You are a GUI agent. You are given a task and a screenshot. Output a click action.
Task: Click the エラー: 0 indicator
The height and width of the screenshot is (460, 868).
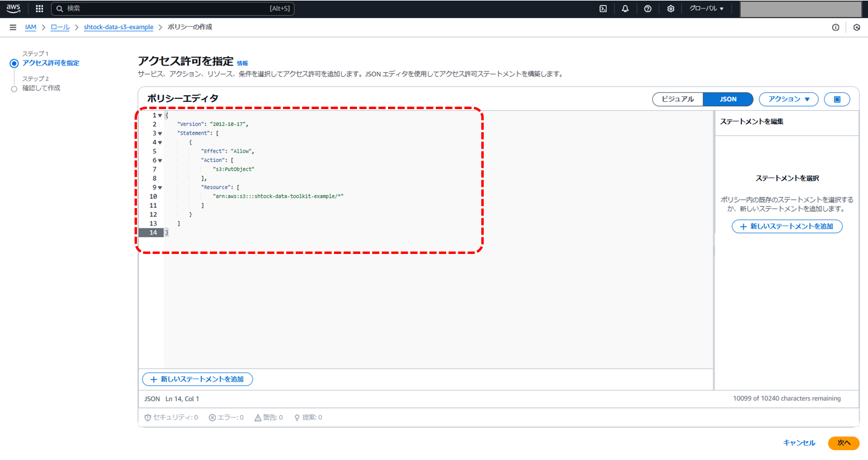226,418
